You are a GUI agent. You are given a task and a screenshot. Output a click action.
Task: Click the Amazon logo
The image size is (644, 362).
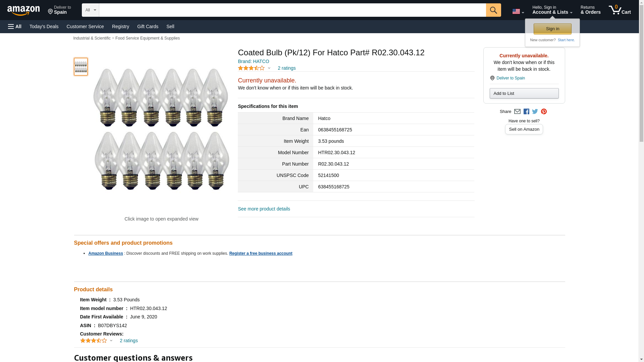click(x=23, y=10)
